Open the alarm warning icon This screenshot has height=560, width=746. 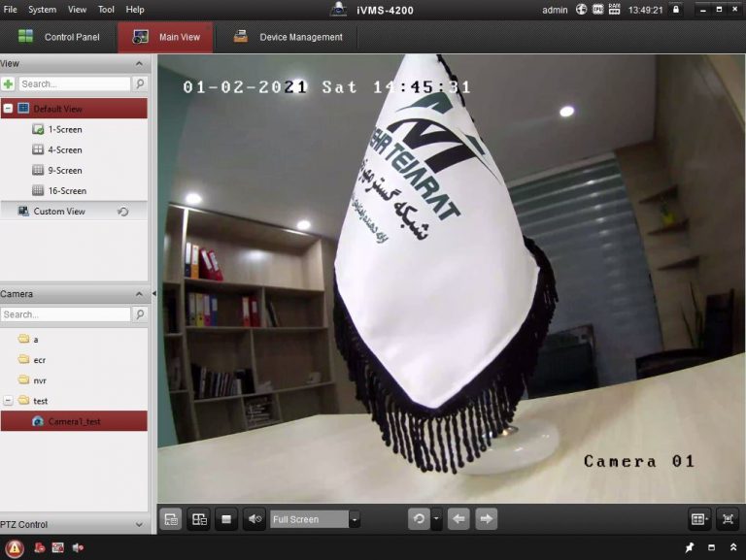pyautogui.click(x=15, y=548)
